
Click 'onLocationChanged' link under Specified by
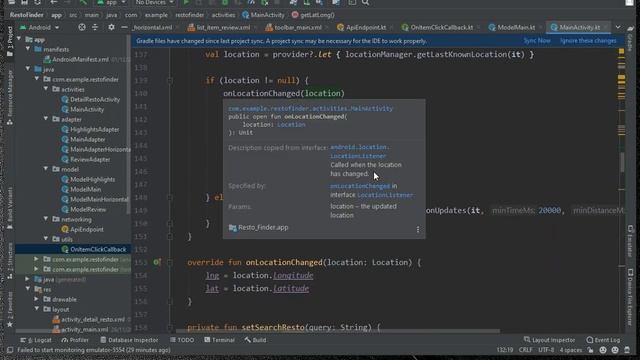click(x=360, y=186)
